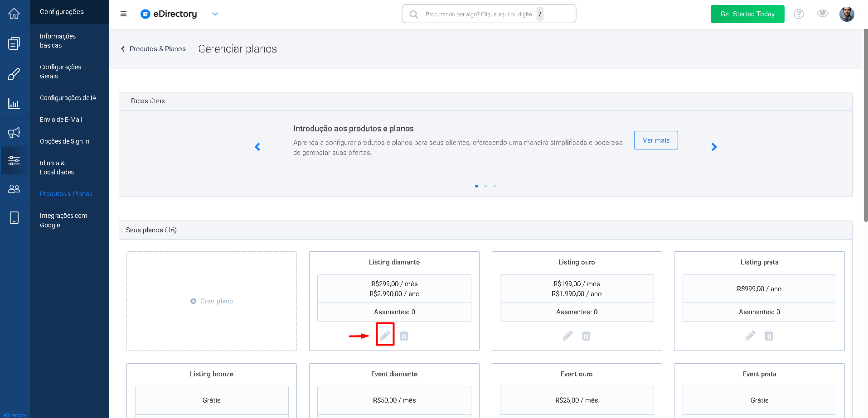Click the pencil icon for Listing ouro
The width and height of the screenshot is (868, 418).
(567, 336)
